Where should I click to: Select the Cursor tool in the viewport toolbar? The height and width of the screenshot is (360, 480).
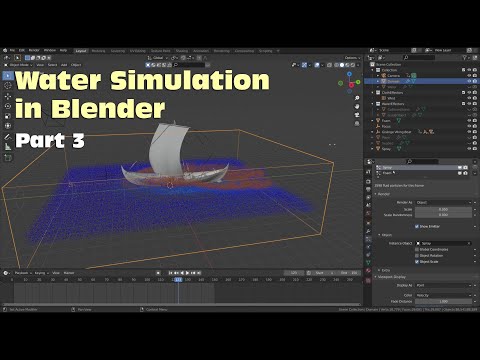[x=8, y=85]
